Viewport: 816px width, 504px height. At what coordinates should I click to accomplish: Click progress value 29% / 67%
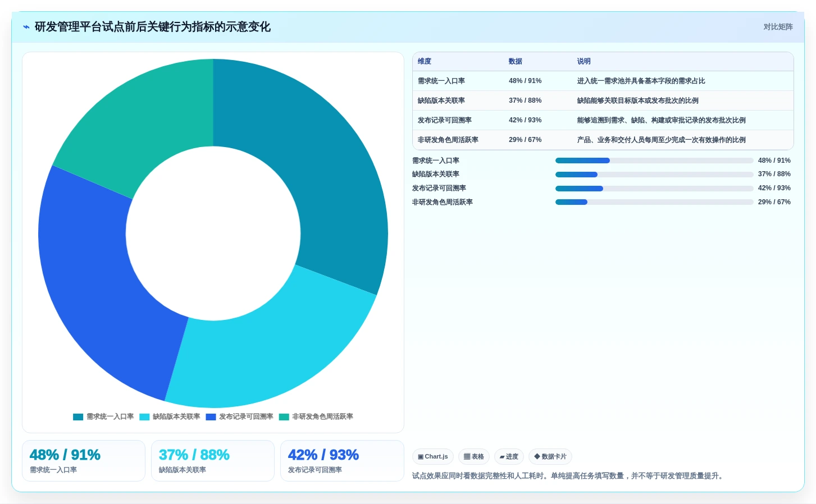(774, 202)
